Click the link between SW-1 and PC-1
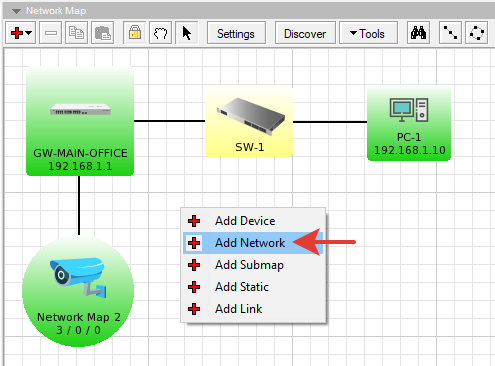Image resolution: width=495 pixels, height=366 pixels. click(330, 122)
